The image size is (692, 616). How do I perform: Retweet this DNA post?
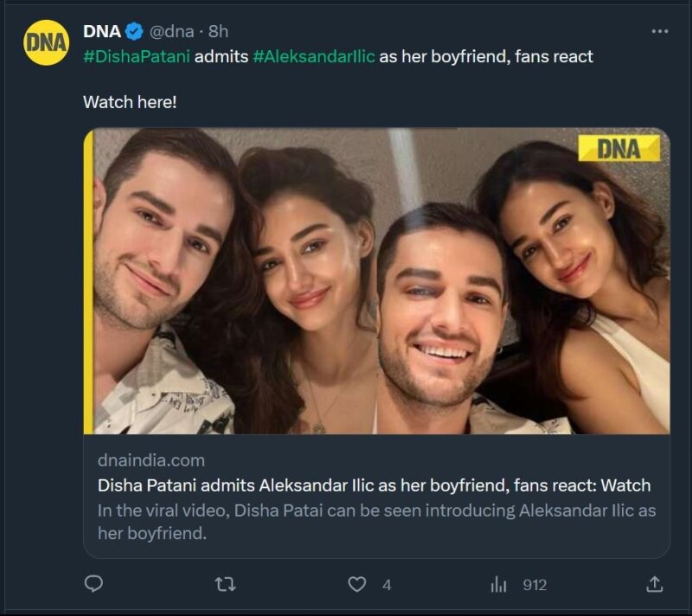point(225,585)
